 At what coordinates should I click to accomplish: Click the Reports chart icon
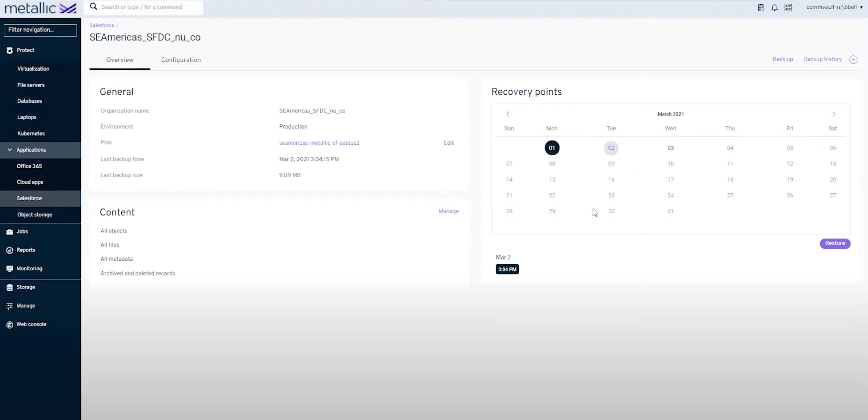point(10,250)
